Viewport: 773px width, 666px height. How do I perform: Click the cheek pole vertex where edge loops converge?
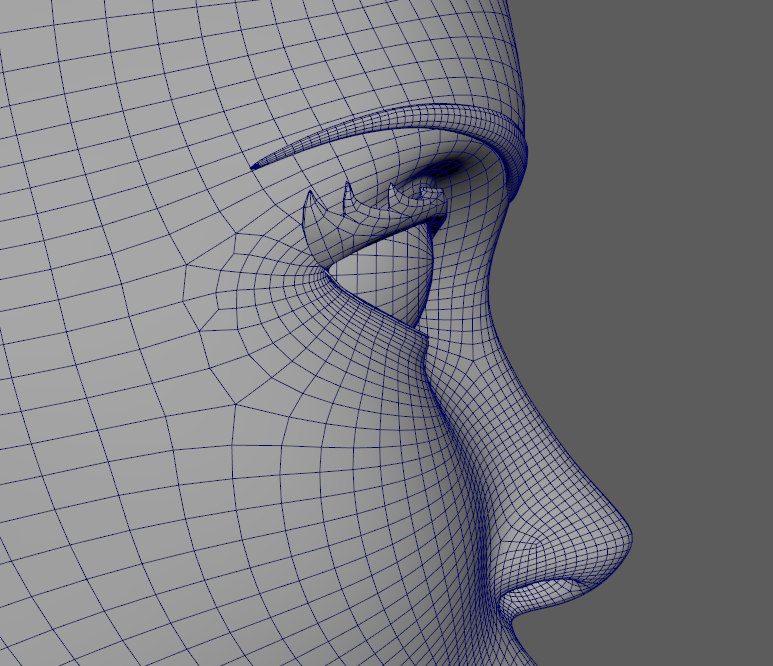pos(235,405)
